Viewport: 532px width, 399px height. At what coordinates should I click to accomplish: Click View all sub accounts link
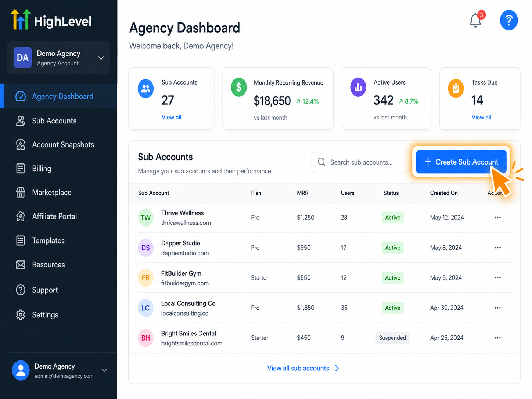click(x=303, y=368)
